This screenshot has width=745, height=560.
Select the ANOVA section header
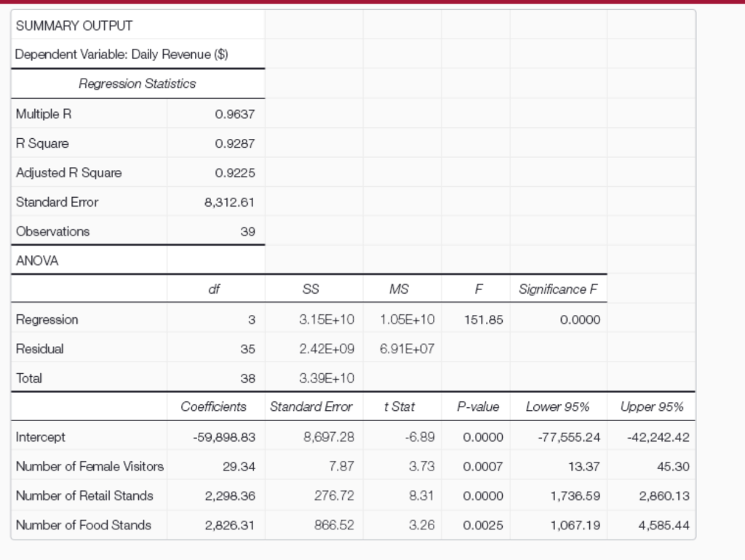35,260
